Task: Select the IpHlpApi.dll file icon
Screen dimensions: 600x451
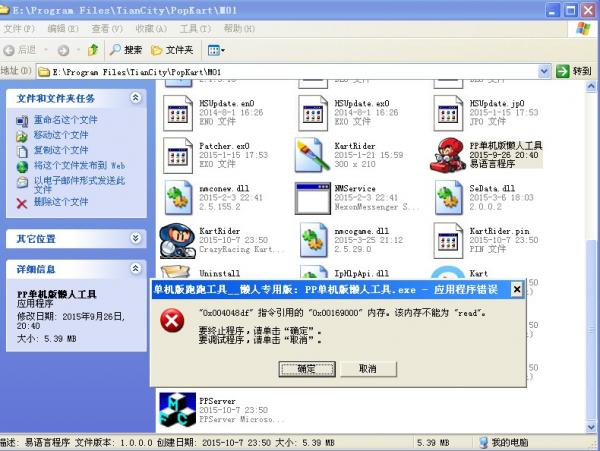Action: [x=314, y=272]
